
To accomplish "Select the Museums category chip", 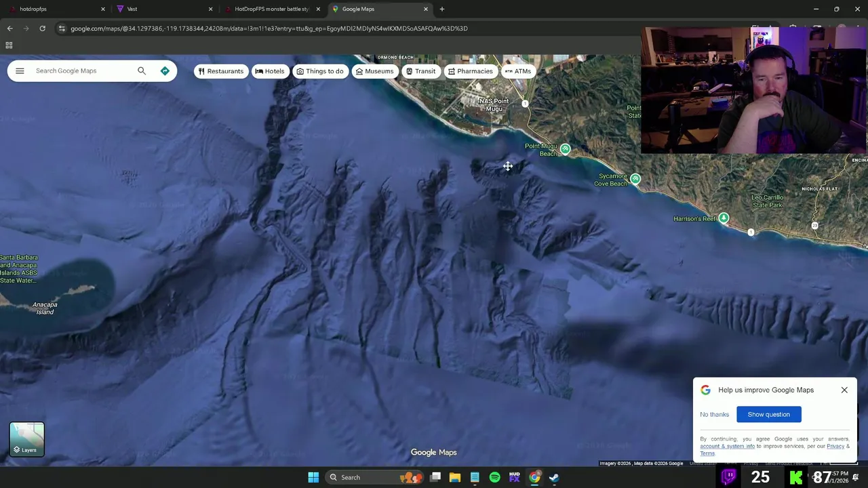I will [x=374, y=71].
